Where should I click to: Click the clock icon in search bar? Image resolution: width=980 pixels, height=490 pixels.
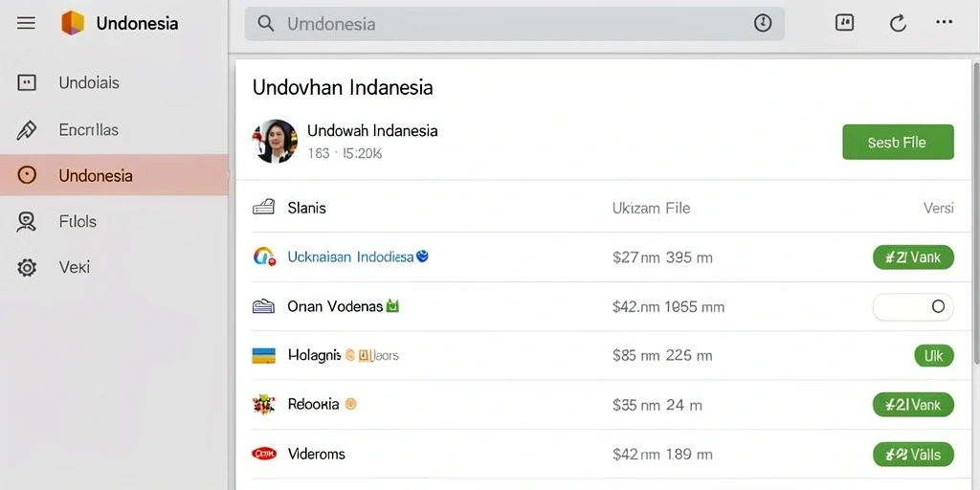pos(763,24)
